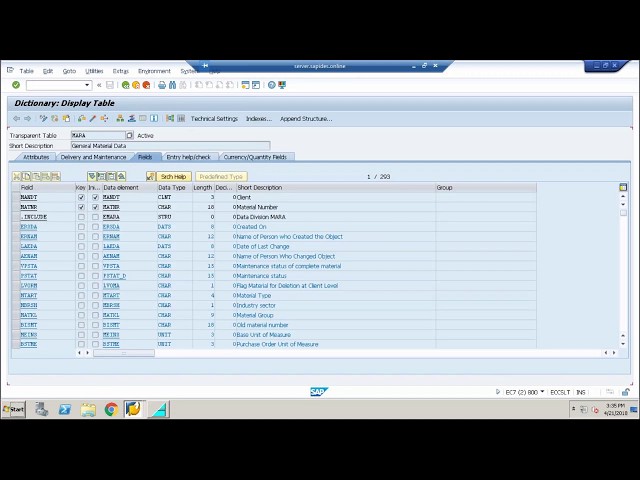
Task: Open the SAP window menu icon left of Table
Action: 11,71
